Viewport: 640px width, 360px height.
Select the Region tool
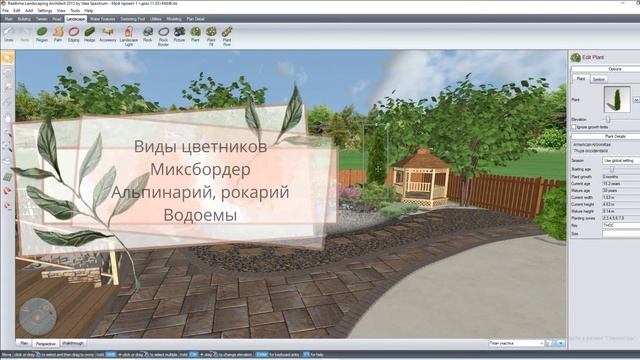[x=42, y=34]
